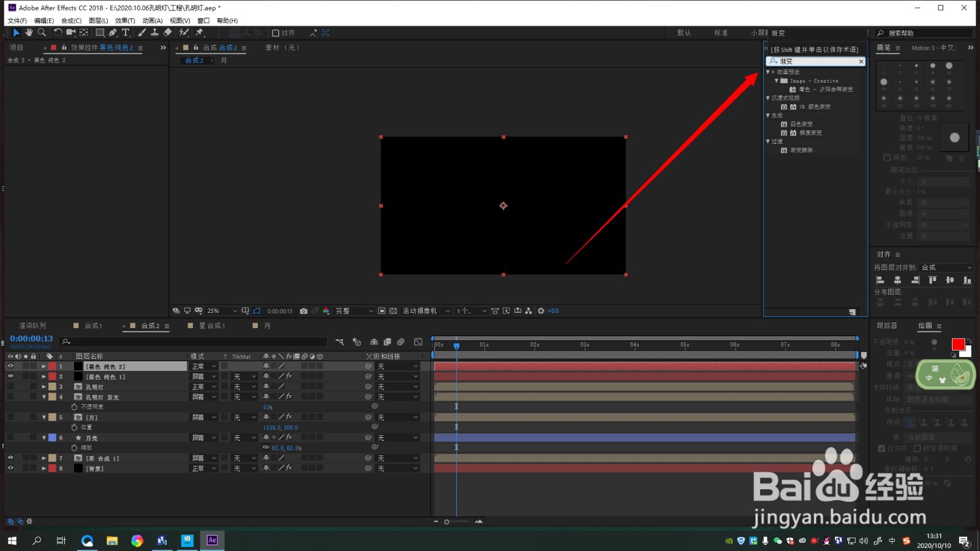Image resolution: width=980 pixels, height=551 pixels.
Task: Take snapshot with camera icon in viewer
Action: click(303, 311)
